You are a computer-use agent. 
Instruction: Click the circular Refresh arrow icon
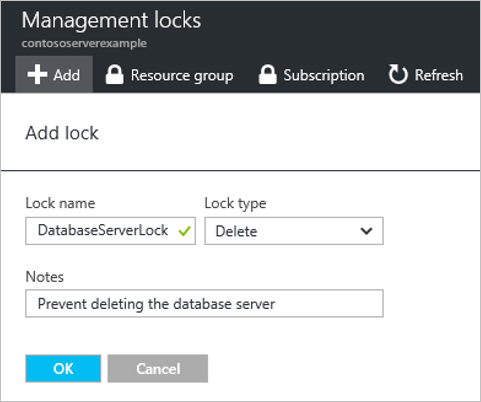click(398, 74)
